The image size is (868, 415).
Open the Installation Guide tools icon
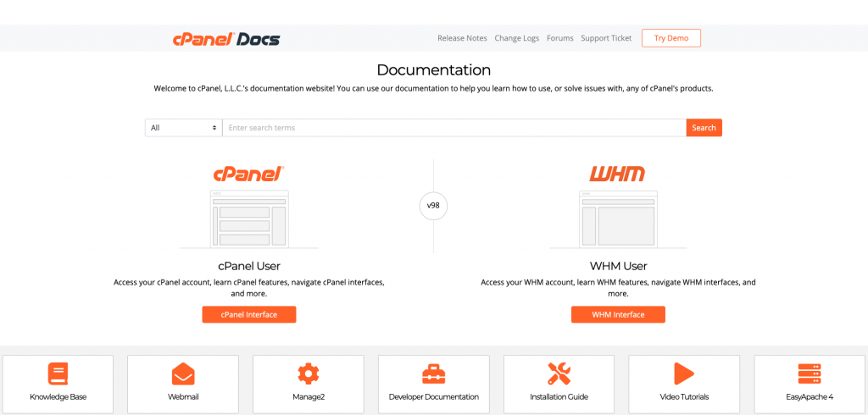pyautogui.click(x=559, y=374)
